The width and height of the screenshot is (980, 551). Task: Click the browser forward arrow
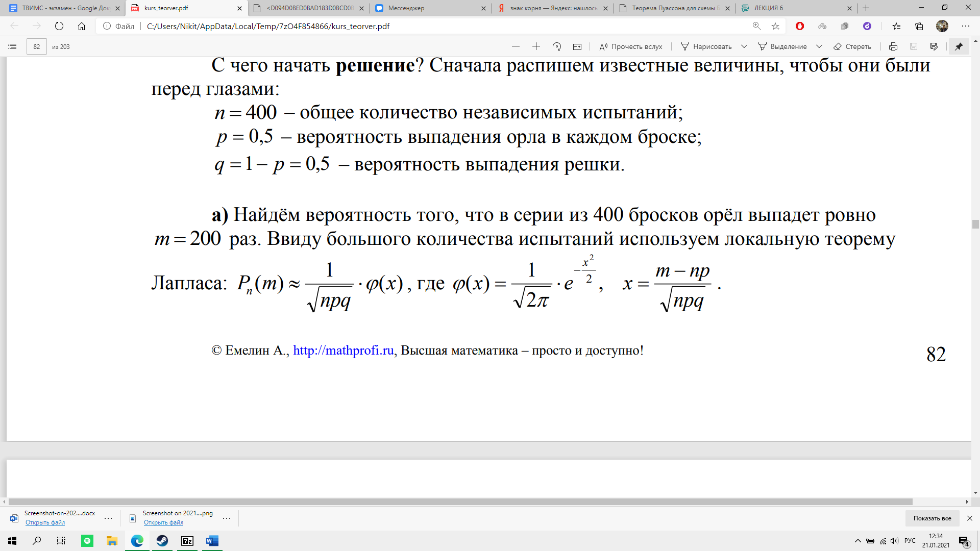pyautogui.click(x=36, y=26)
